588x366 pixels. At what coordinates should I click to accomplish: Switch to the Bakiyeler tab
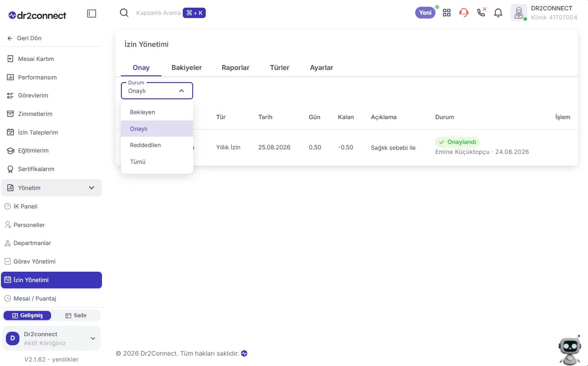point(186,68)
